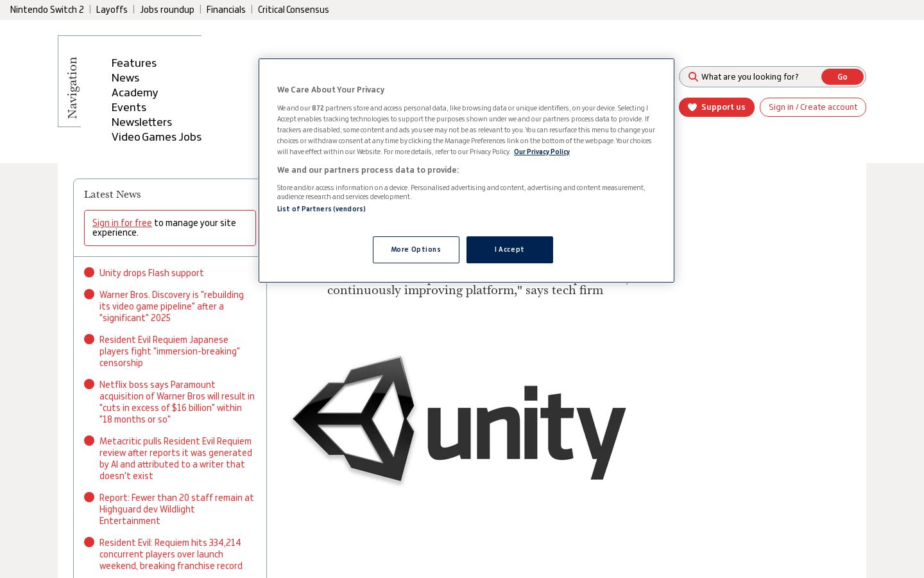The height and width of the screenshot is (578, 924).
Task: Open Resident Evil Requiem concurrent players article
Action: tap(171, 554)
